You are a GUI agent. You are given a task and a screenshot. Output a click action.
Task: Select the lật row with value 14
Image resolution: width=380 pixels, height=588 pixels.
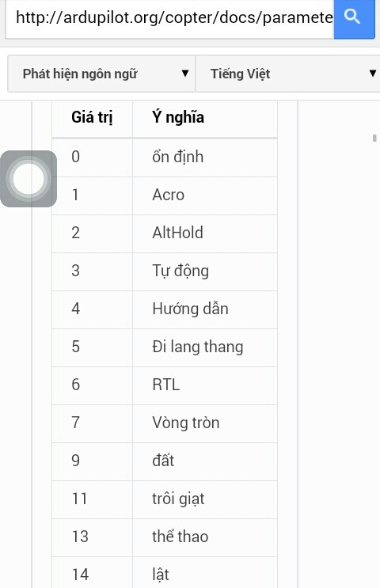coord(165,572)
